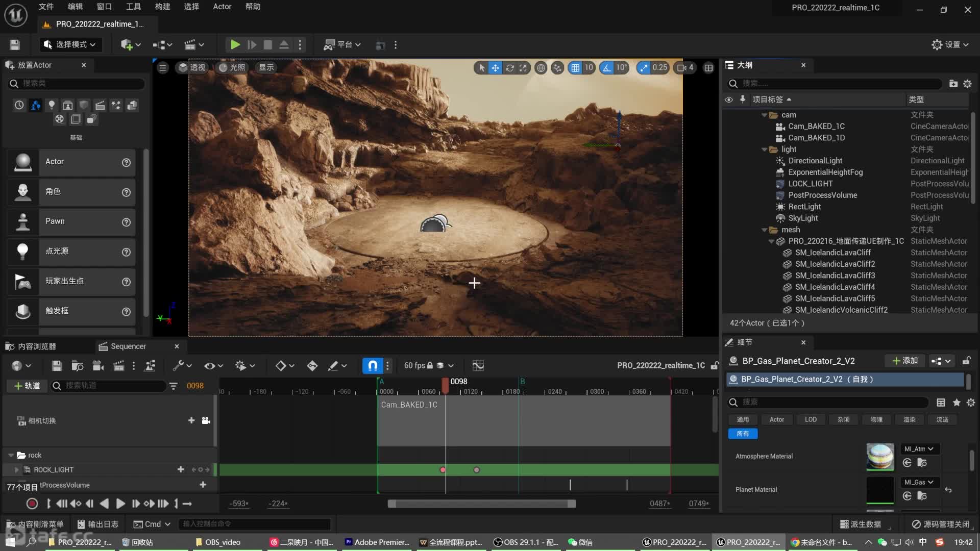Toggle the Details panel lock icon

(966, 361)
